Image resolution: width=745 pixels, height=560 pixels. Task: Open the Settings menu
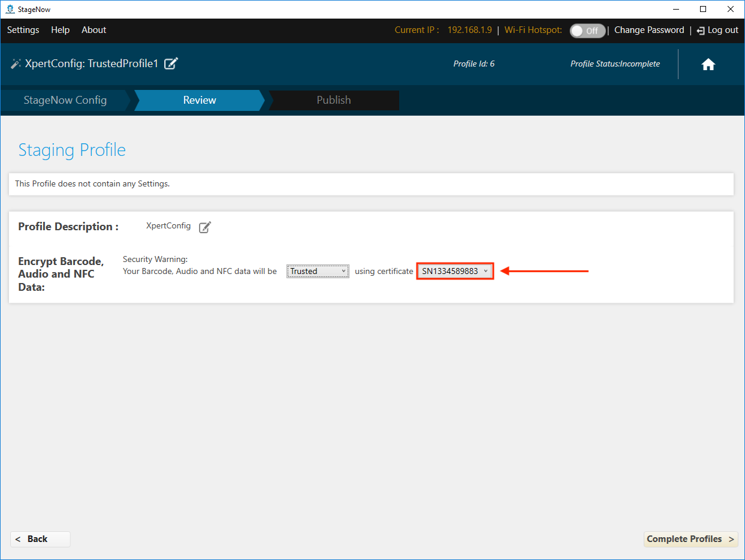[x=23, y=30]
